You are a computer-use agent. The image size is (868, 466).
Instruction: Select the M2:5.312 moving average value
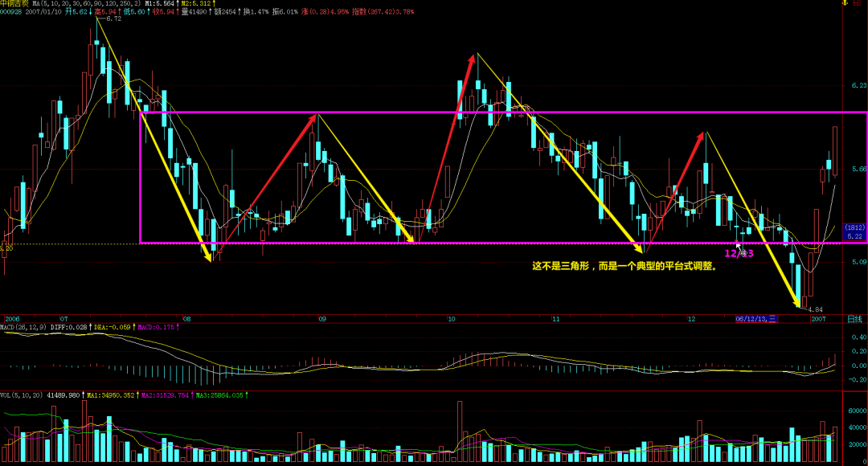pyautogui.click(x=197, y=3)
